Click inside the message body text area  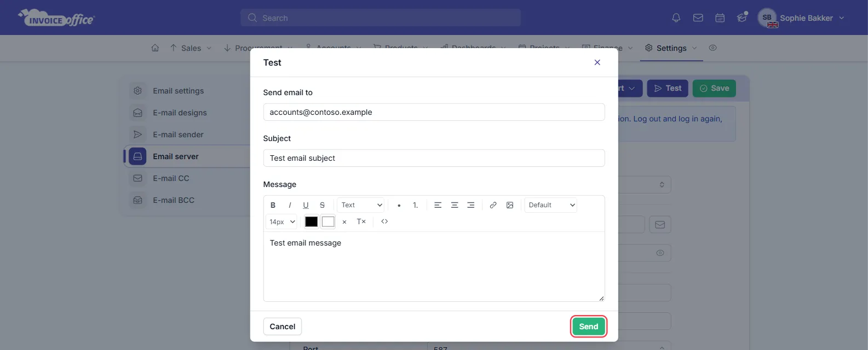tap(434, 266)
